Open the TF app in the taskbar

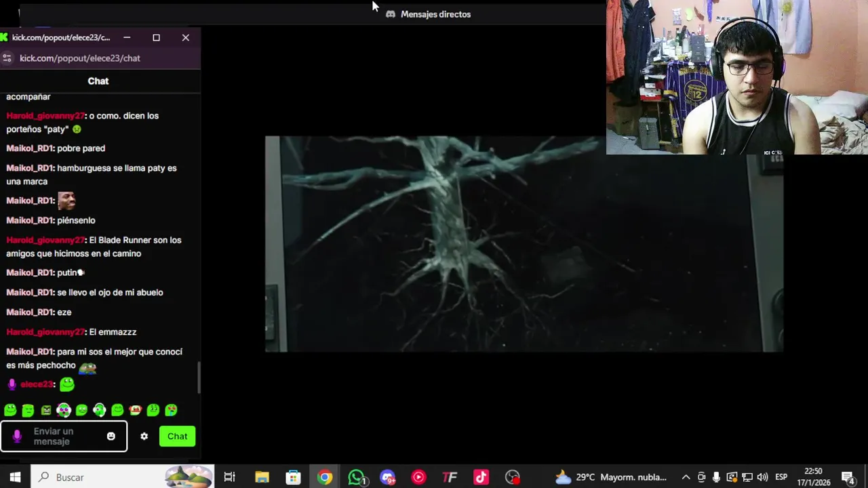(450, 477)
